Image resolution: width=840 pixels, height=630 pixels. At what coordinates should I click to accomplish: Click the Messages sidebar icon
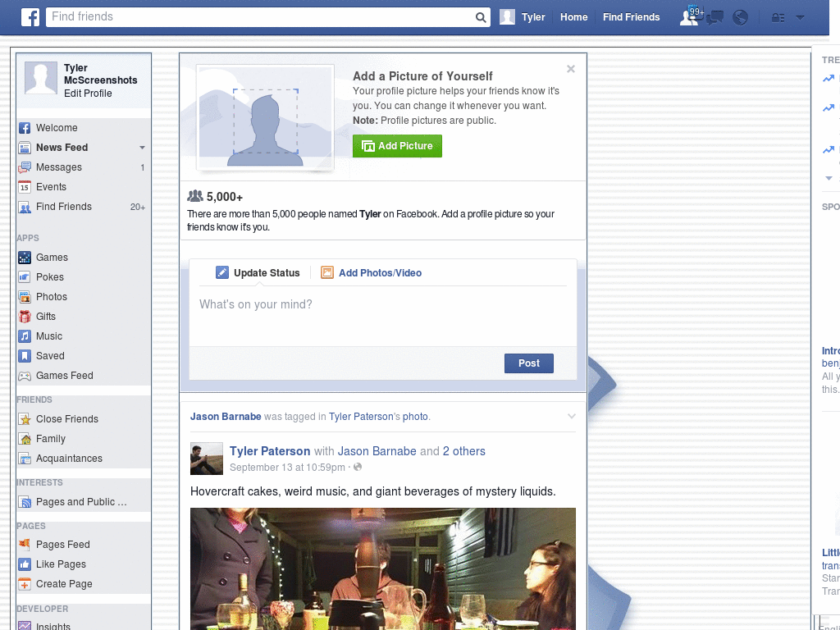(x=25, y=167)
